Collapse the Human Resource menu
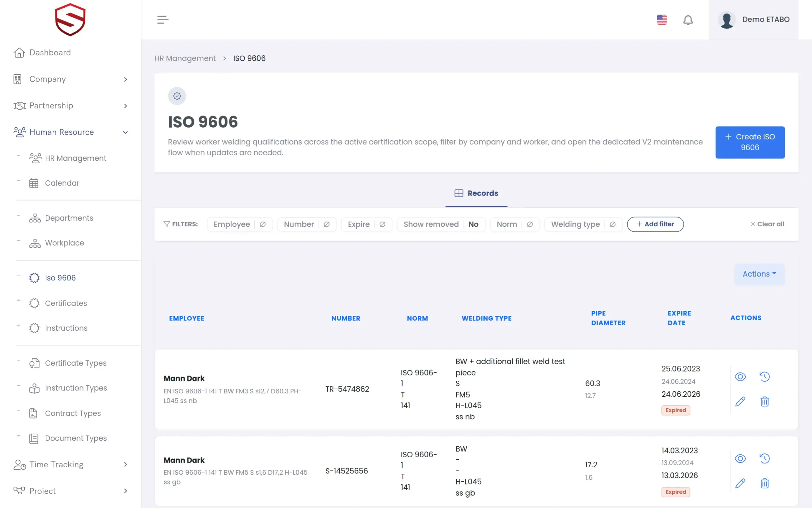The width and height of the screenshot is (812, 508). click(x=70, y=132)
